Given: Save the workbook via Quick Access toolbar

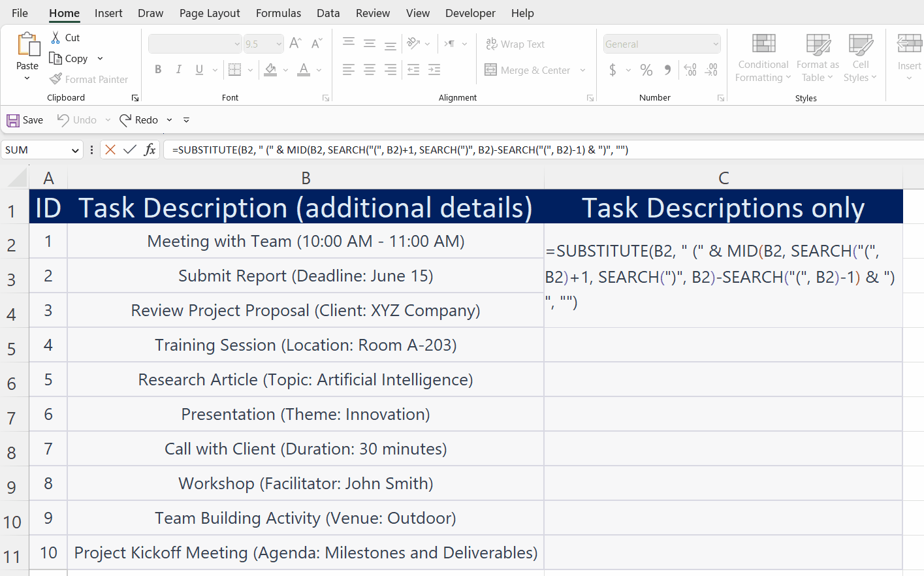Looking at the screenshot, I should (24, 120).
